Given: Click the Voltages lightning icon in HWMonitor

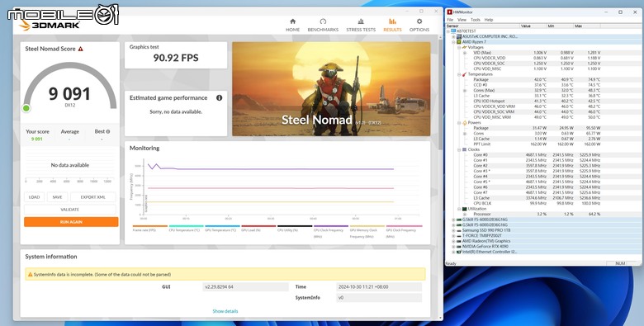Looking at the screenshot, I should (x=465, y=47).
